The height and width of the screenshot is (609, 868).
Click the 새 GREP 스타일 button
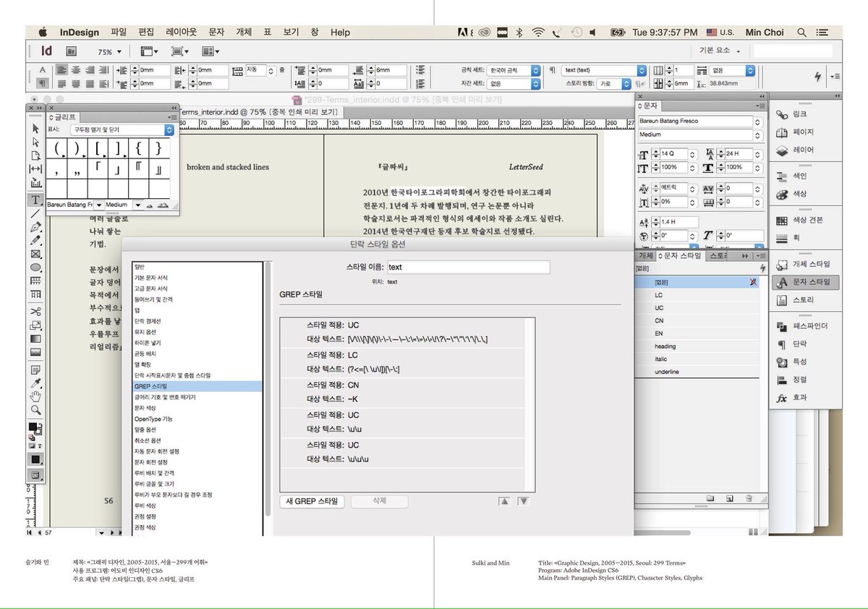point(312,501)
